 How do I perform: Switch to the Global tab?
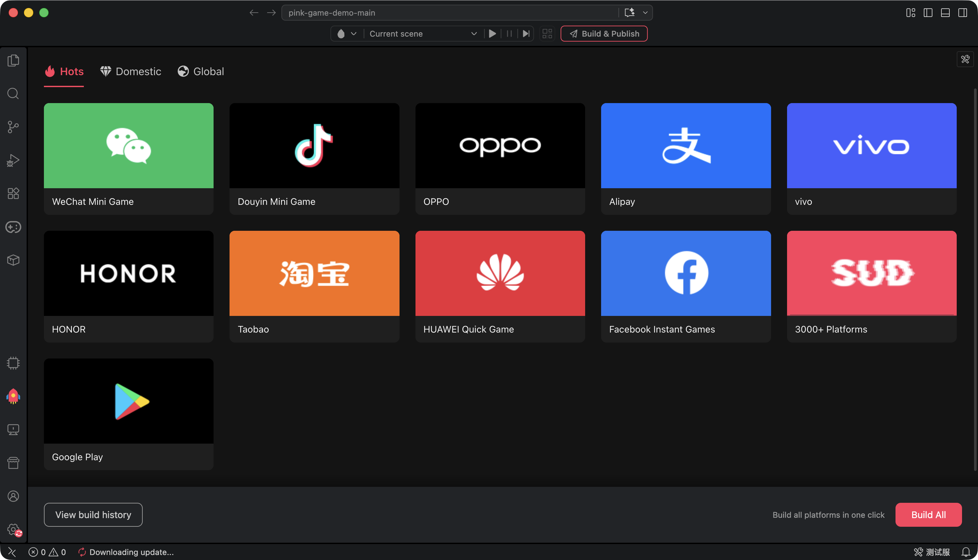click(201, 71)
